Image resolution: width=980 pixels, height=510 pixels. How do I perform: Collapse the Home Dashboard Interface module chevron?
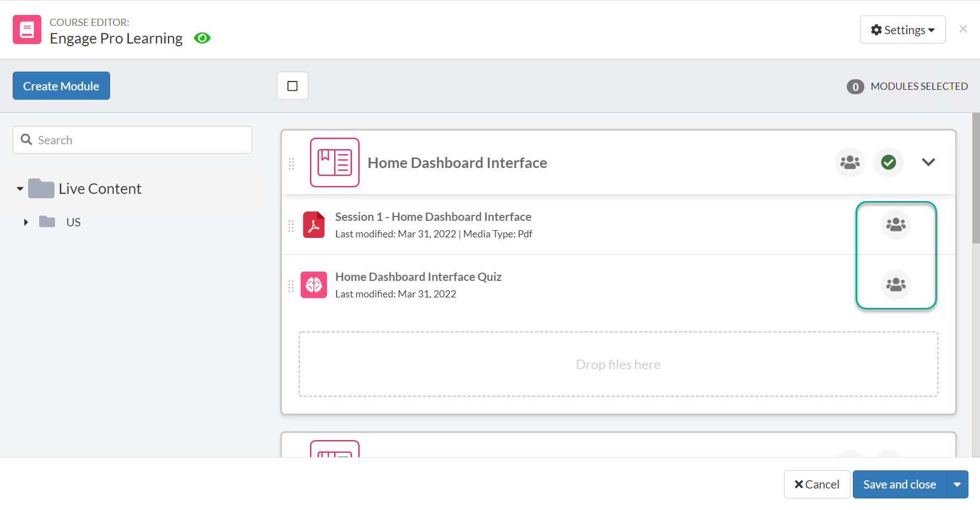929,162
